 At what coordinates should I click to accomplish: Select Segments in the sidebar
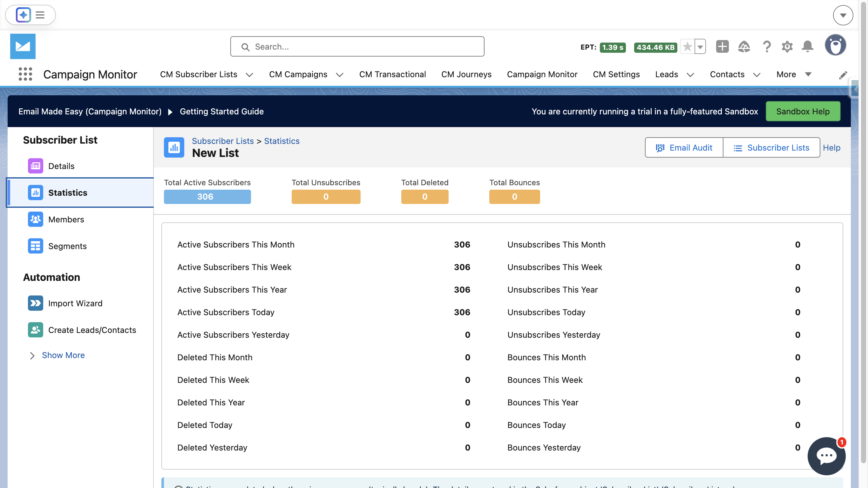[80, 246]
